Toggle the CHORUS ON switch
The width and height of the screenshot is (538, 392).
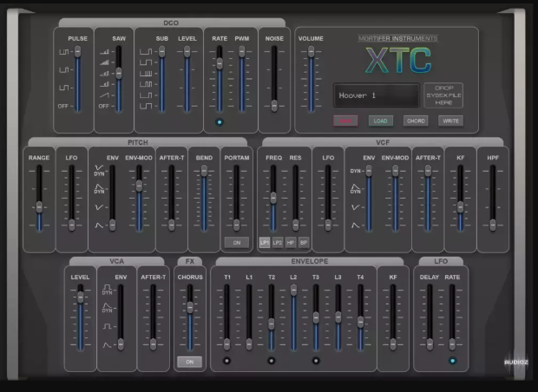[x=190, y=362]
